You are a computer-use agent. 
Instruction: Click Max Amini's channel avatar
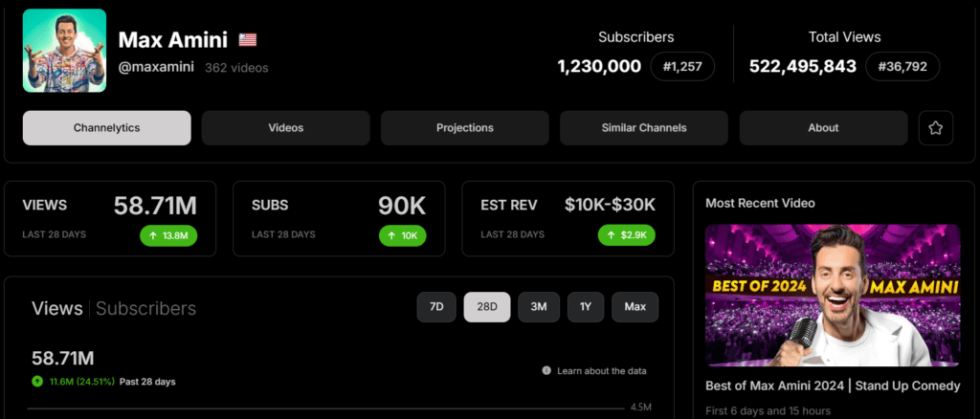[64, 51]
